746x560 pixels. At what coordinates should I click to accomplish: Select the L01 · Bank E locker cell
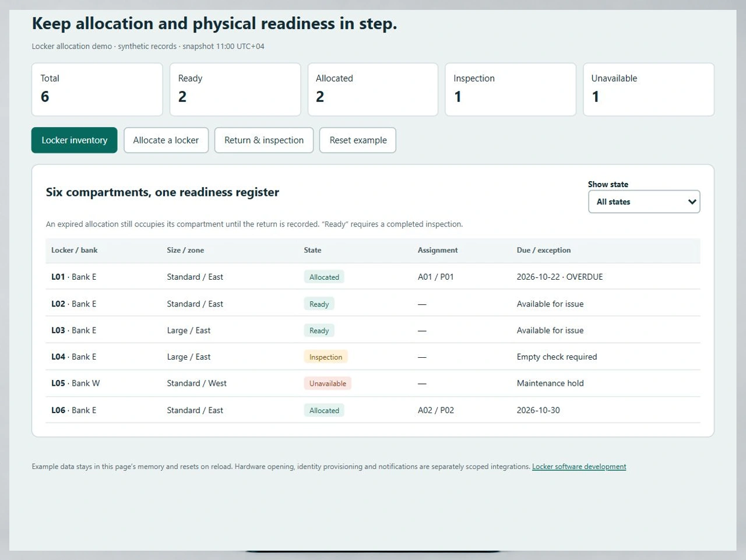(74, 277)
